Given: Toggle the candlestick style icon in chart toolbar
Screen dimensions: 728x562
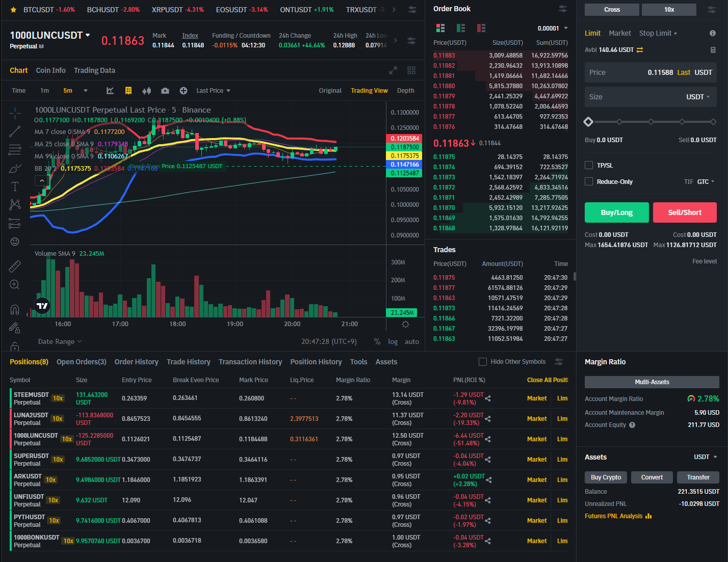Looking at the screenshot, I should (x=147, y=91).
